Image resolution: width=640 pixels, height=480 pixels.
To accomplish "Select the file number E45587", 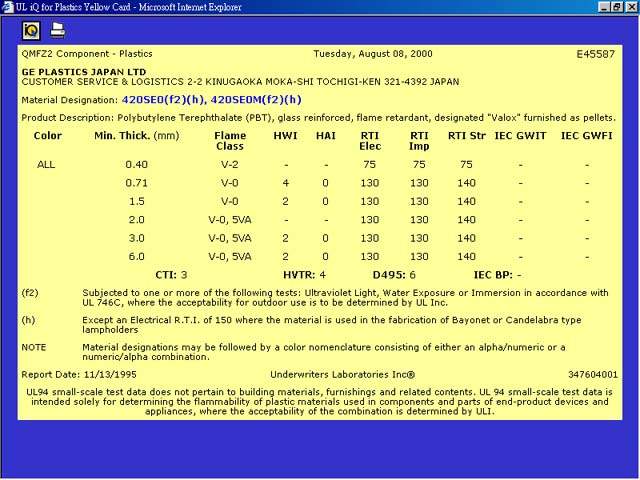I will coord(596,54).
